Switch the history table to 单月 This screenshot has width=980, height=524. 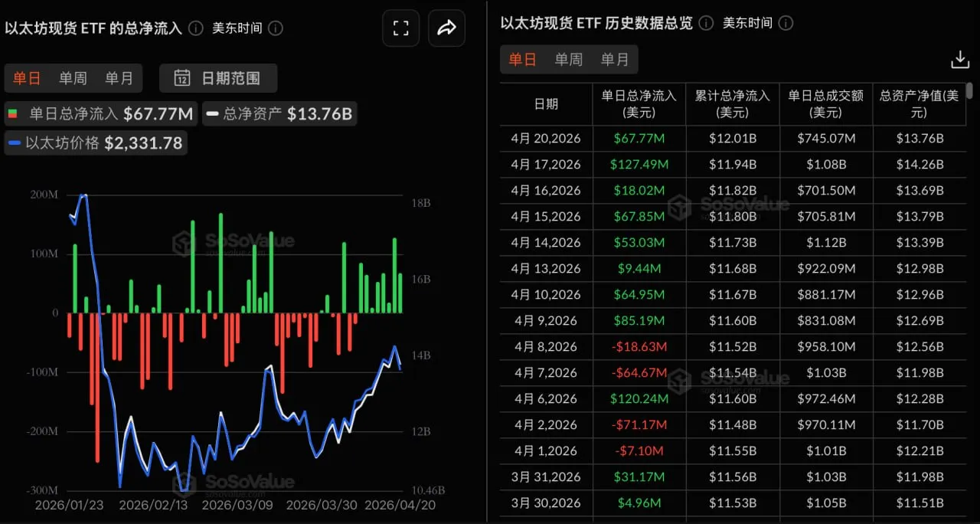[615, 60]
